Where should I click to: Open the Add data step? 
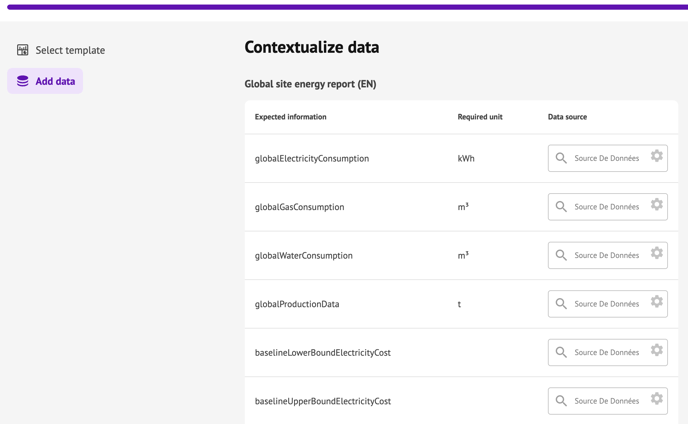pyautogui.click(x=55, y=81)
